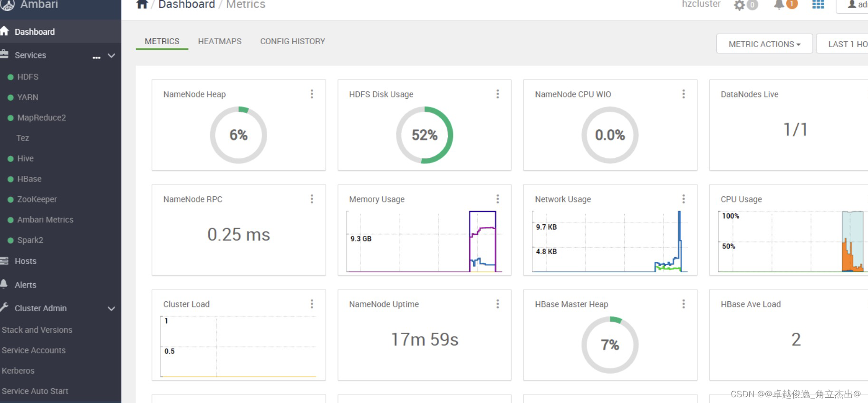Screen dimensions: 868x403
Task: Open the Dashboard home icon in sidebar
Action: (x=4, y=31)
